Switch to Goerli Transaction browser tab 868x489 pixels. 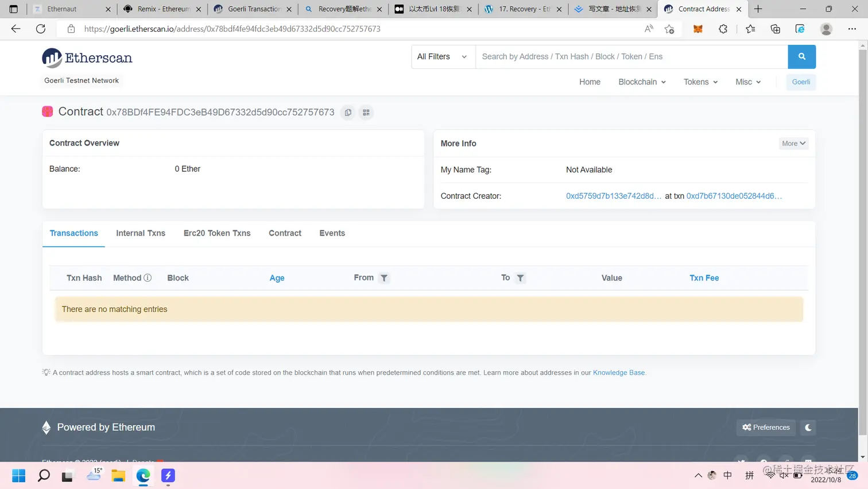point(253,9)
